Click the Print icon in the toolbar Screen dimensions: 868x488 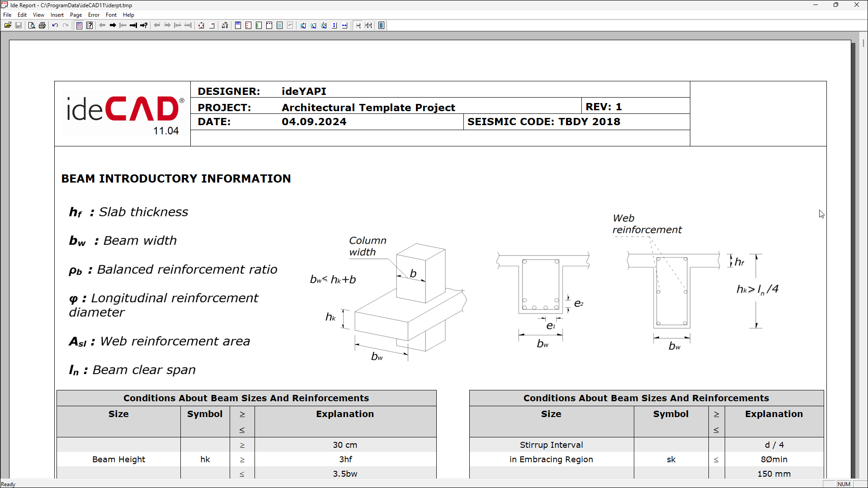click(42, 25)
